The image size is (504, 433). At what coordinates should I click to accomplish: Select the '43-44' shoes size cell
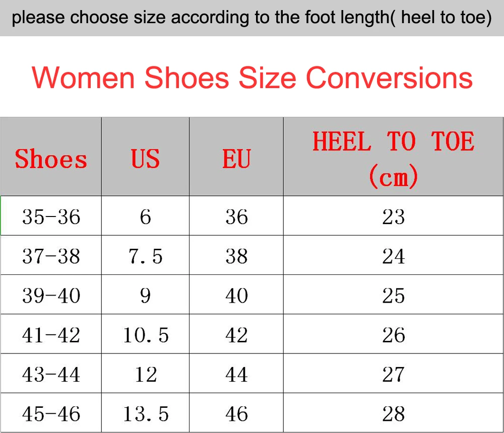click(51, 374)
